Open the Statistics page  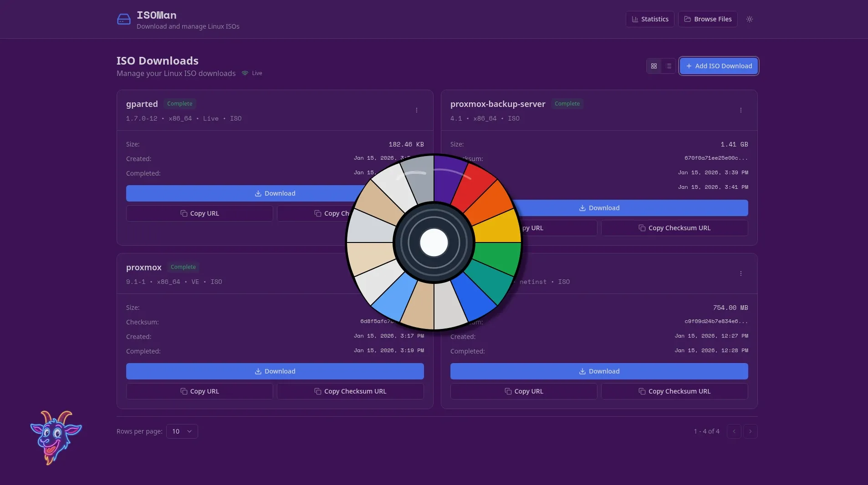pos(650,19)
